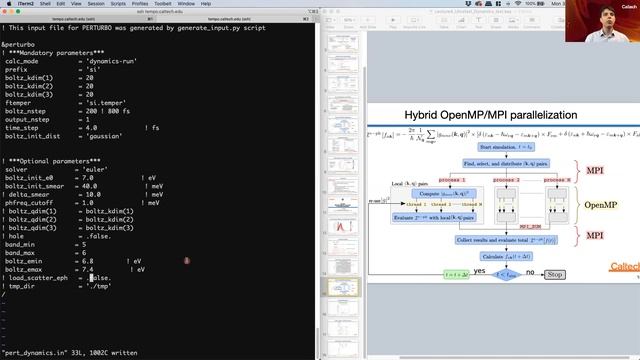Click the 'ftemper' line in terminal
This screenshot has width=640, height=360.
point(65,103)
